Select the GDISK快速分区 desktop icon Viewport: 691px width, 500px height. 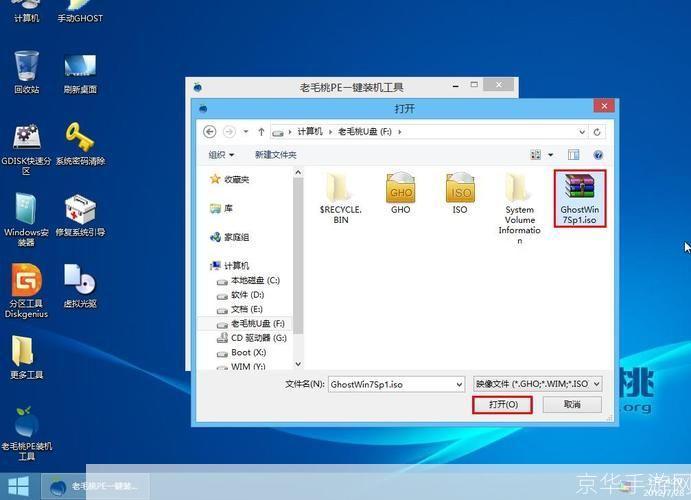click(26, 150)
